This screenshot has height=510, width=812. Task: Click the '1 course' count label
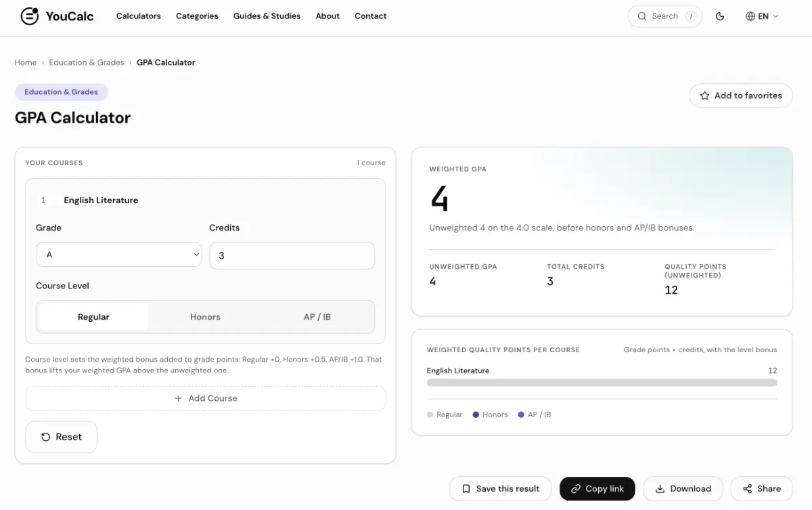[x=371, y=163]
